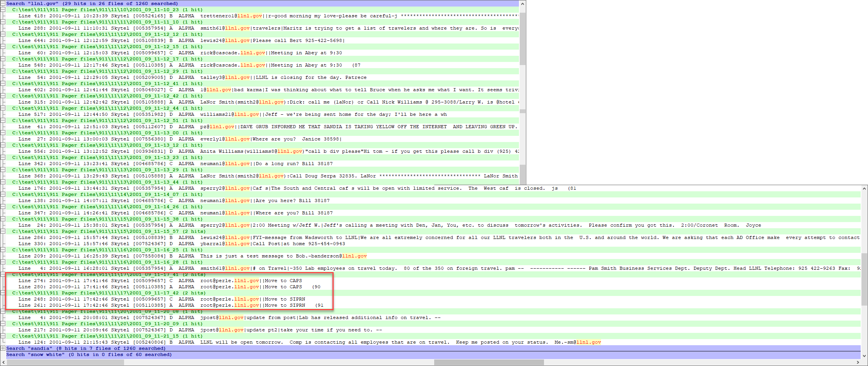
Task: Collapse file 2001_09_11-13_00 result fold
Action: 3,133
